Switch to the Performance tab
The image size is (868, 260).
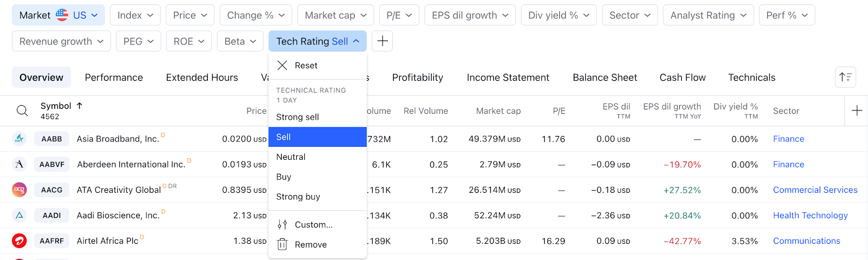pos(114,77)
